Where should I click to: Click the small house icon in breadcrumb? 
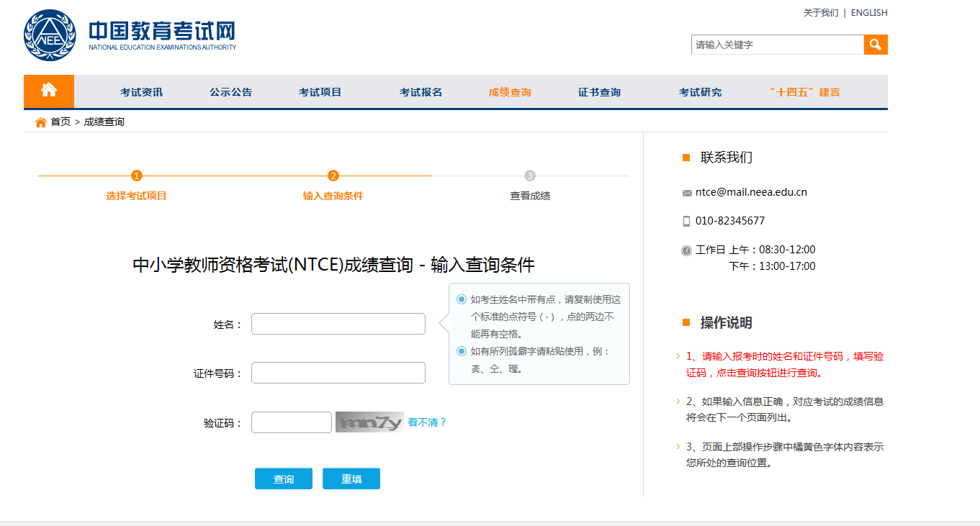tap(41, 122)
